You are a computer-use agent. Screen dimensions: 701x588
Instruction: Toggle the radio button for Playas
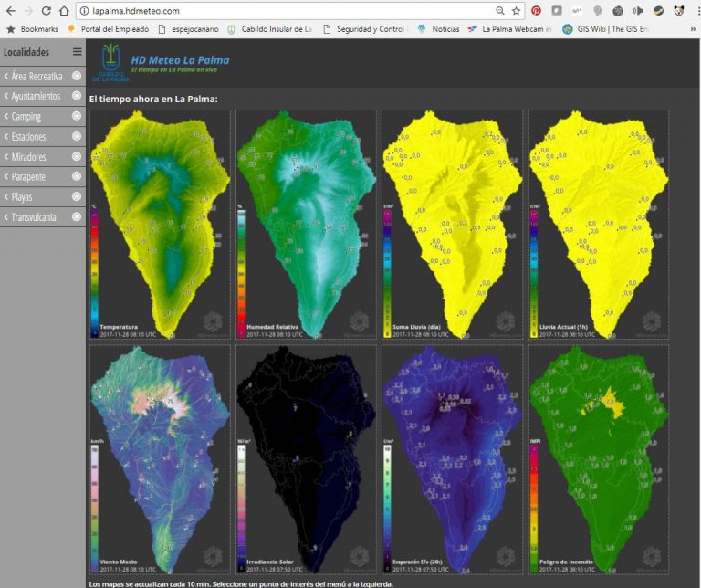[x=77, y=197]
